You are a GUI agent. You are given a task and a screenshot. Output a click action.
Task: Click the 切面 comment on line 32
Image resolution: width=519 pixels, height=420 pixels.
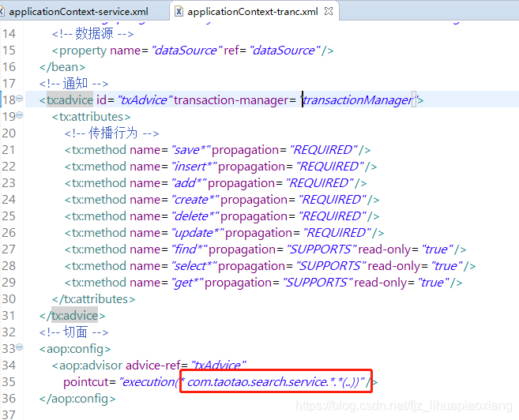tap(73, 332)
